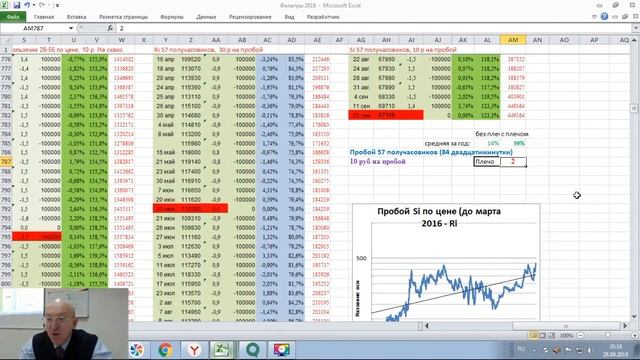
Task: Open the green Q app on taskbar
Action: [x=253, y=350]
